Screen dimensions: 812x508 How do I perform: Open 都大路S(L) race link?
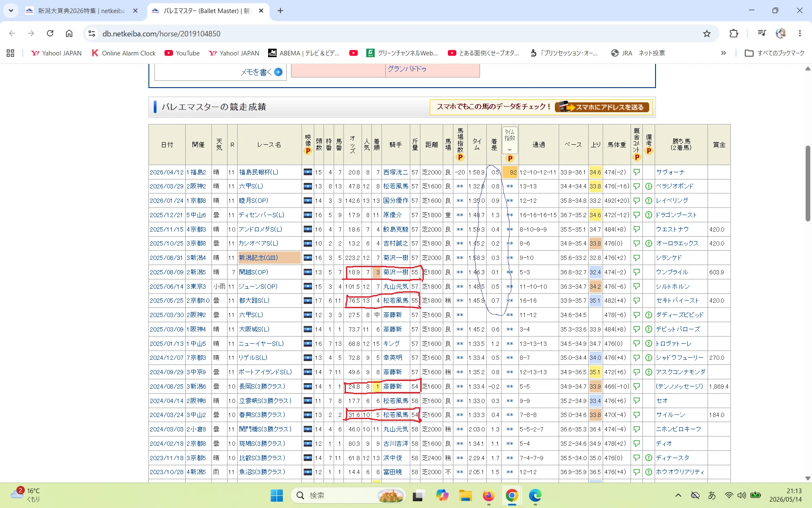[254, 300]
